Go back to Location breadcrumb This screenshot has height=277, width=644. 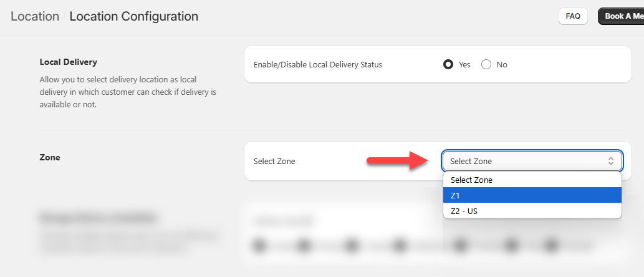[x=35, y=16]
